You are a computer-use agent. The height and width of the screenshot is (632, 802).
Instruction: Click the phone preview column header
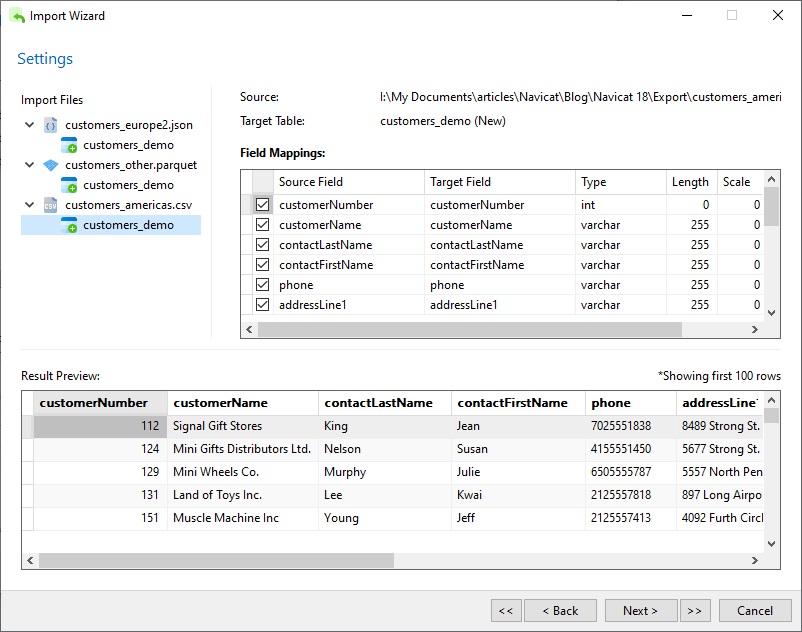[x=631, y=403]
